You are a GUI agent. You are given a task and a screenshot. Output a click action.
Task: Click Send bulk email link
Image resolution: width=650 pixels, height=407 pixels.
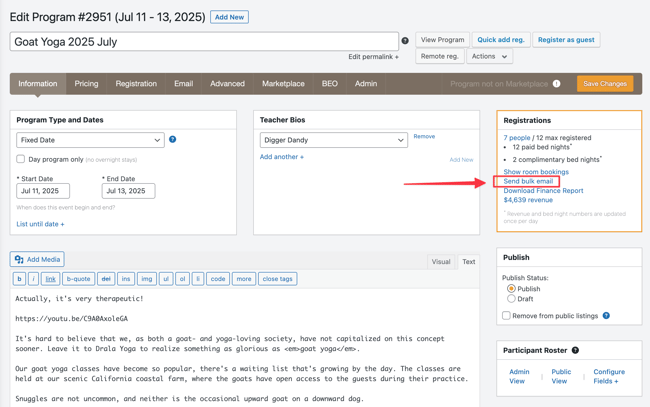coord(528,181)
